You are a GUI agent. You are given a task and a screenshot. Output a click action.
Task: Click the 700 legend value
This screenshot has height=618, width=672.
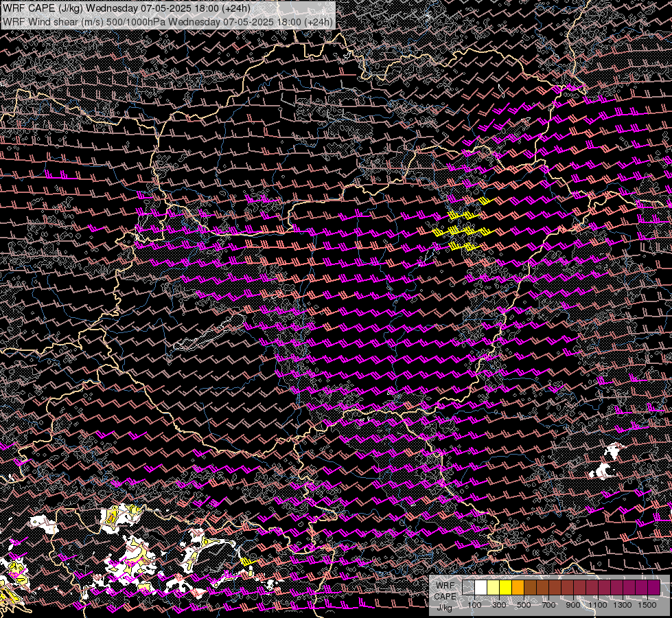[x=548, y=605]
